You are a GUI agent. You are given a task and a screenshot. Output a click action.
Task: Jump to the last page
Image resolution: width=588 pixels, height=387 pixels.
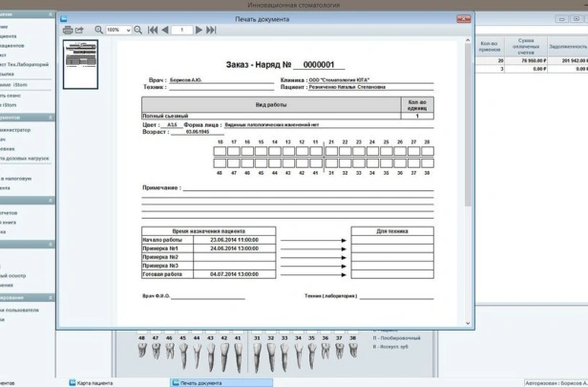click(x=211, y=31)
